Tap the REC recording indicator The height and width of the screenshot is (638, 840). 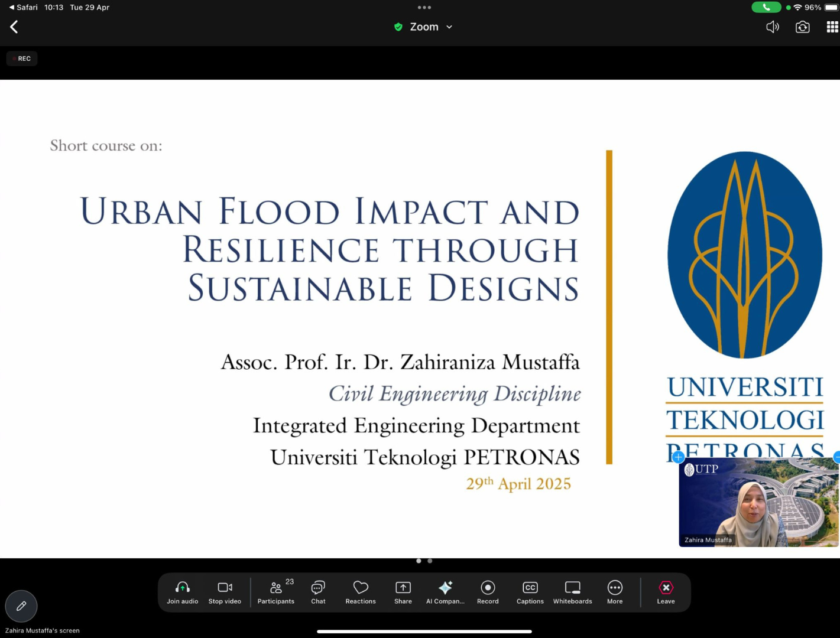point(22,58)
